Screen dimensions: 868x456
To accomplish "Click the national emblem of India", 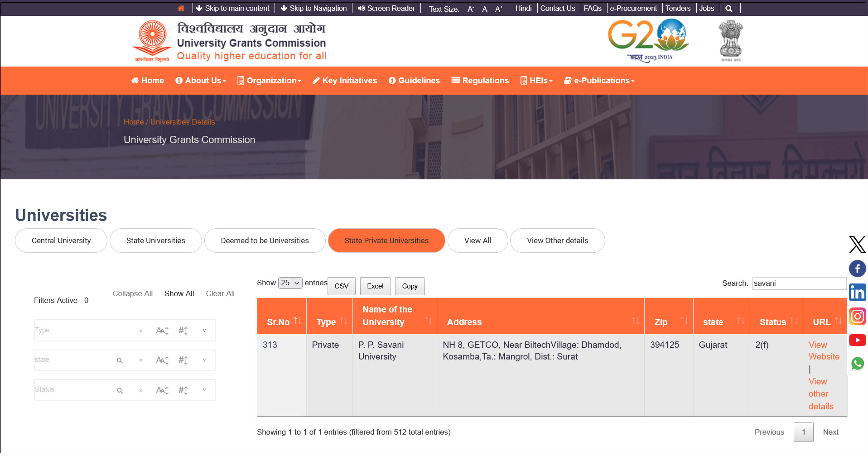I will click(x=731, y=41).
